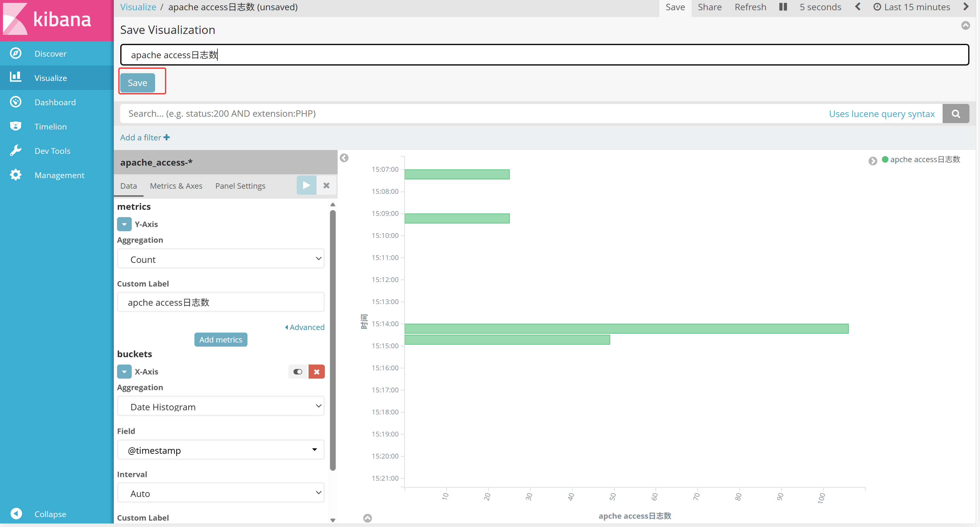Image resolution: width=980 pixels, height=527 pixels.
Task: Click the Visualize bar chart icon
Action: click(x=16, y=77)
